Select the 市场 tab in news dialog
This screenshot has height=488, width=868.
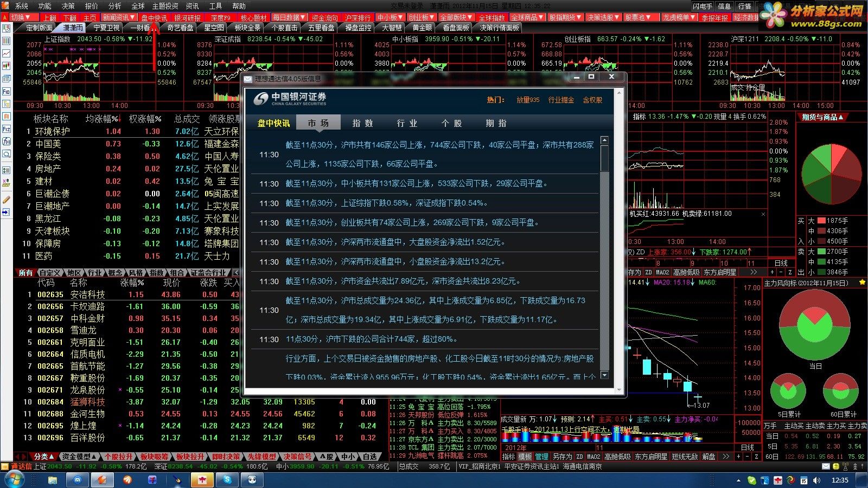tap(318, 123)
